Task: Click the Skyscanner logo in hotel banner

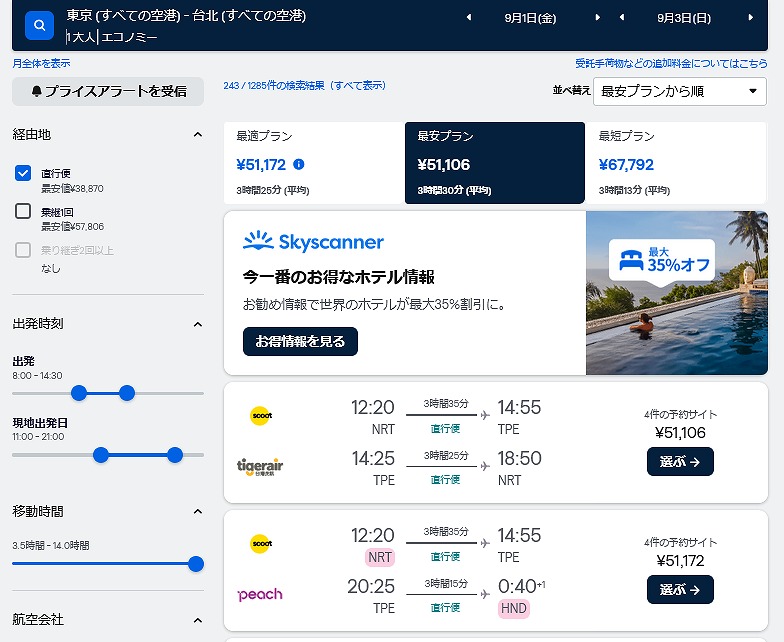Action: coord(314,242)
